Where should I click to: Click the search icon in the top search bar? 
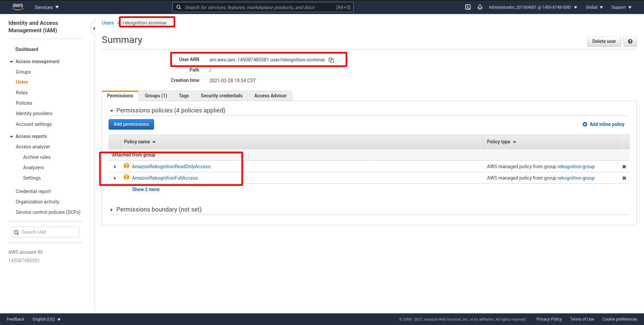(179, 7)
